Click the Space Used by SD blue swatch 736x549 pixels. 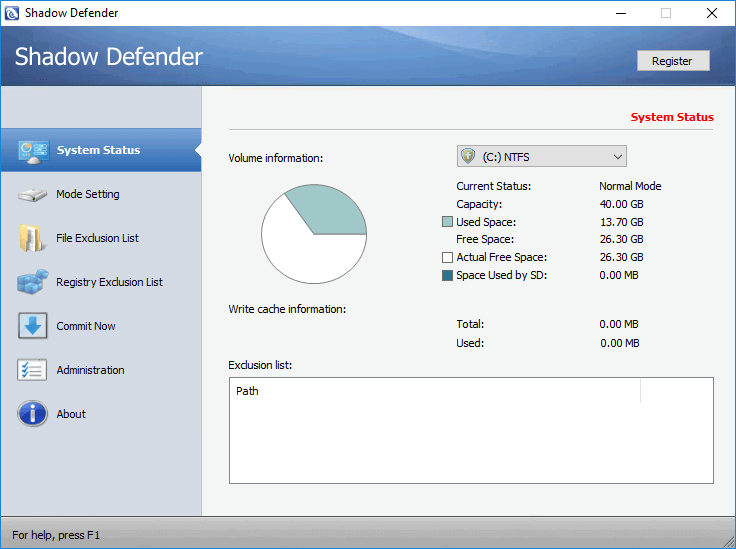click(x=447, y=275)
